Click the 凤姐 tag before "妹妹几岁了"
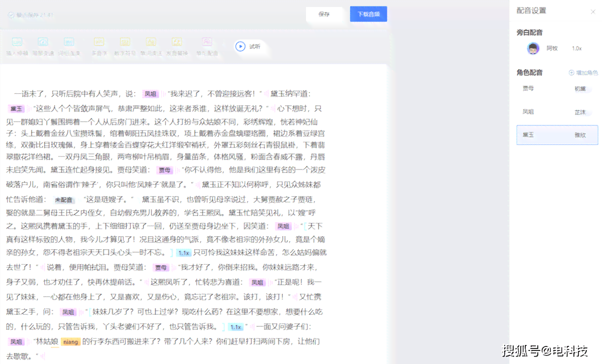The height and width of the screenshot is (364, 602). [x=68, y=312]
